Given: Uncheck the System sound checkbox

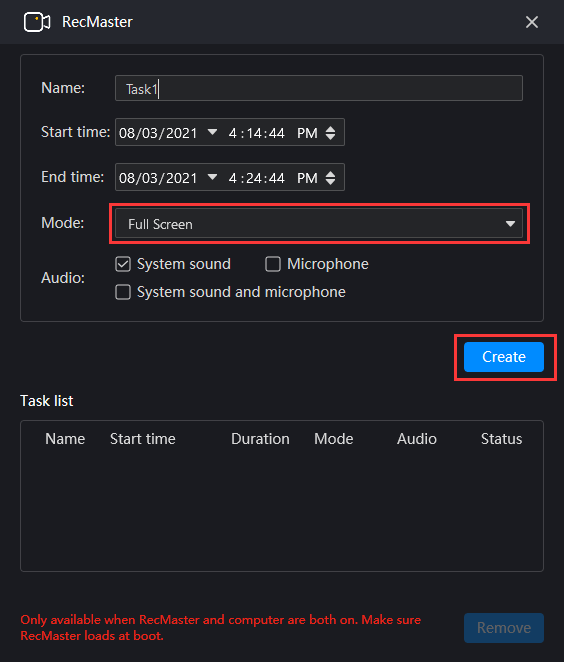Looking at the screenshot, I should click(123, 264).
